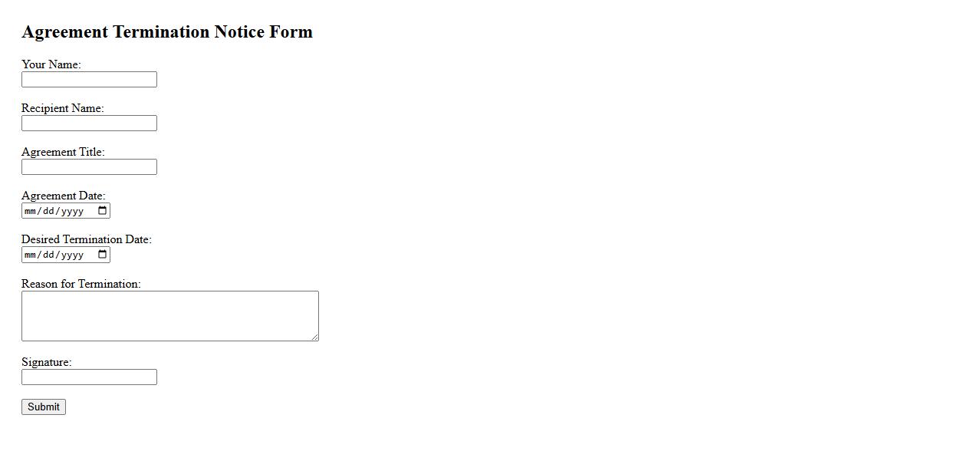Screen dimensions: 980x461
Task: Select the month segment of Agreement Date
Action: (31, 211)
